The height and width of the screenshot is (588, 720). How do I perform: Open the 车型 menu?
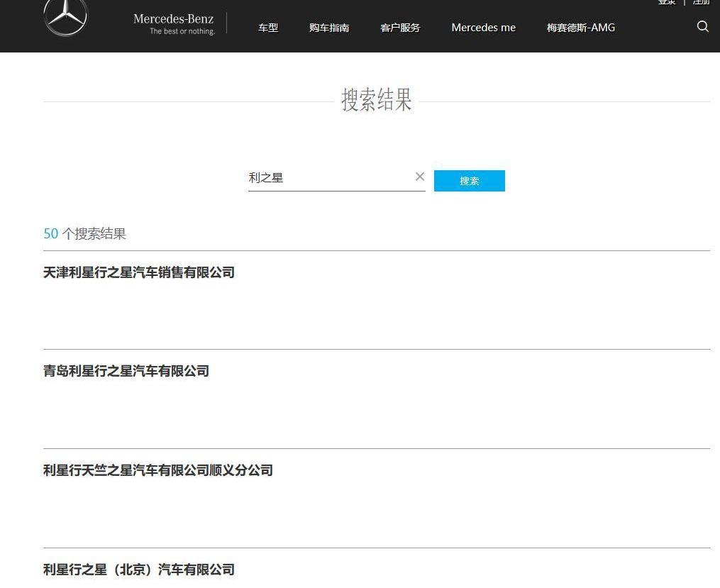coord(268,28)
